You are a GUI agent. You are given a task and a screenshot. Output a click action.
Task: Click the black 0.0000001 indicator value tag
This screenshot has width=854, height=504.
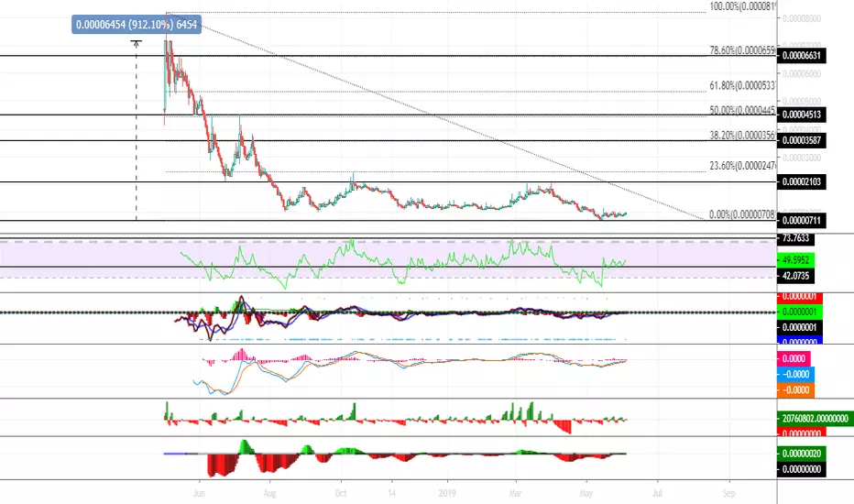click(800, 327)
